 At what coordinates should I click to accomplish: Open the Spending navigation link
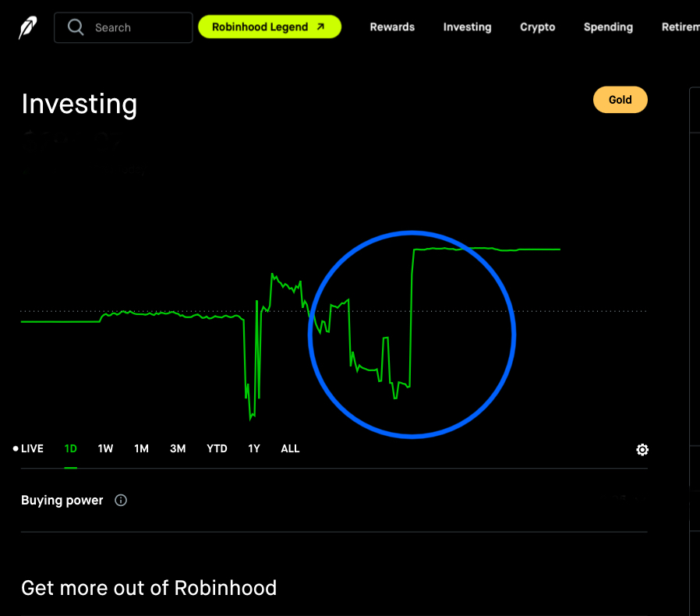pyautogui.click(x=608, y=27)
